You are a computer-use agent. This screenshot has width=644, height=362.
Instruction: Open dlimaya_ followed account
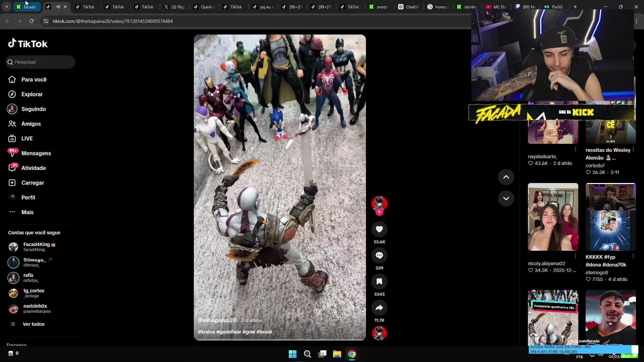tap(31, 262)
